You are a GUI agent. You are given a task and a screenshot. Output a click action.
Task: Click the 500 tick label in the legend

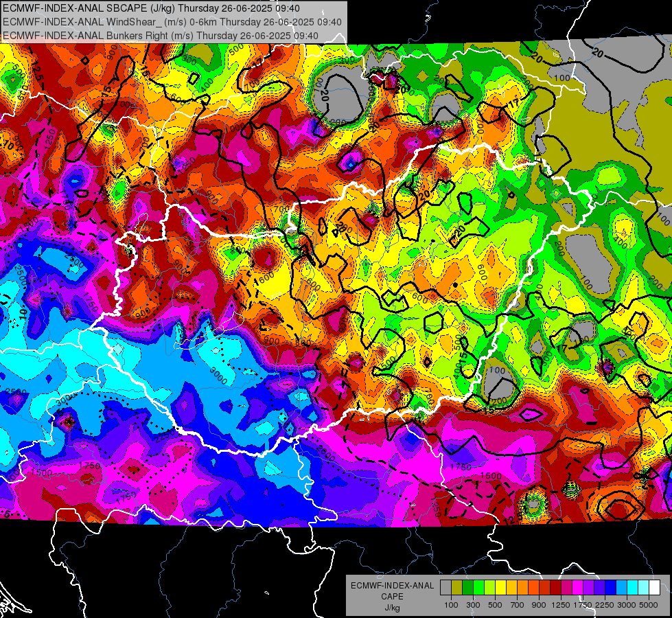click(x=495, y=605)
